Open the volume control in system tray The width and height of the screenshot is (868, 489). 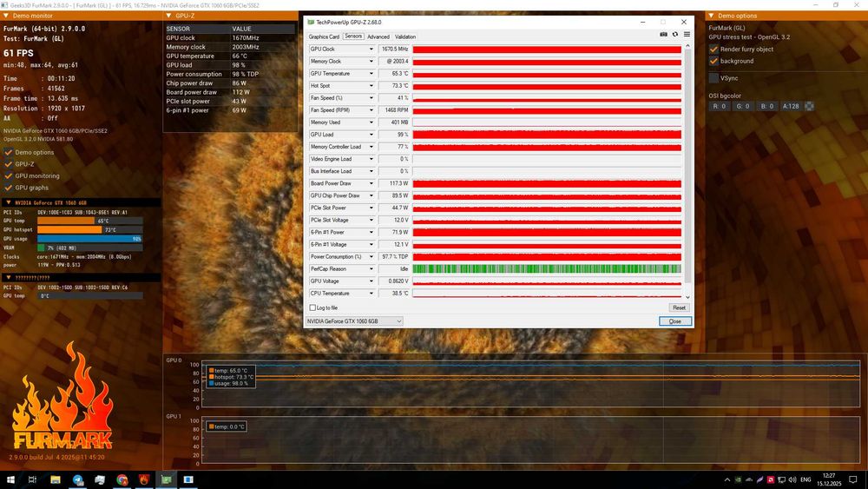coord(792,480)
